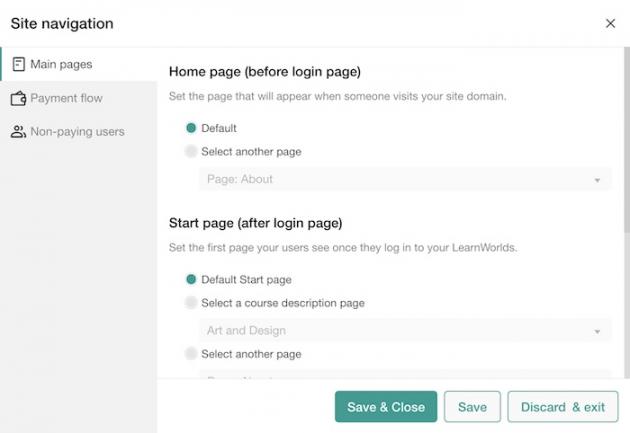Click Discard & exit button
This screenshot has width=630, height=433.
click(x=563, y=407)
